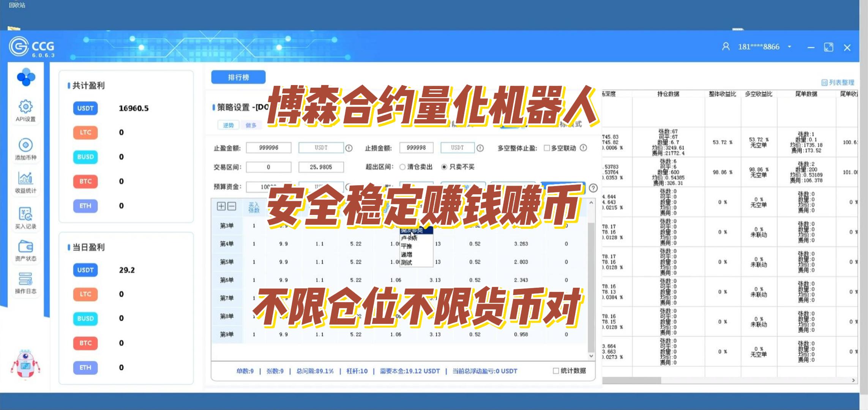Select the 第4单 row header
This screenshot has height=410, width=868.
227,244
